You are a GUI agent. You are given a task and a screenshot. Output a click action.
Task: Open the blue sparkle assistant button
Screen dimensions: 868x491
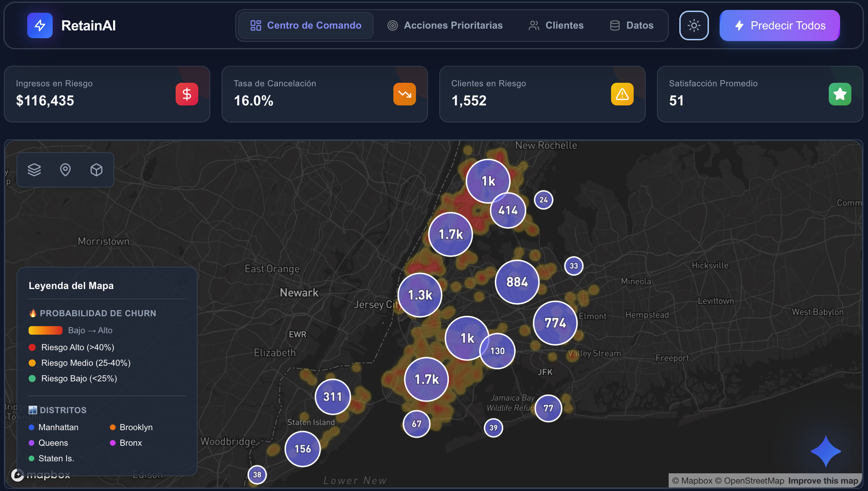(x=826, y=451)
